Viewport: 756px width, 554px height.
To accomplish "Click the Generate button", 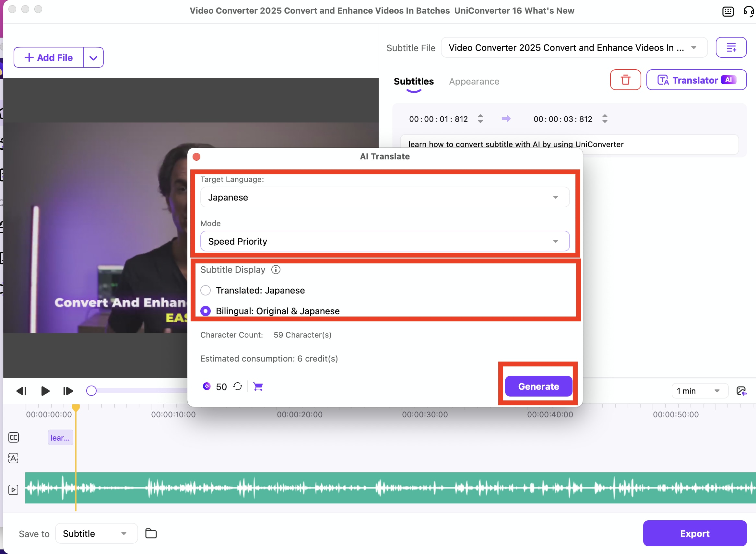I will (537, 386).
